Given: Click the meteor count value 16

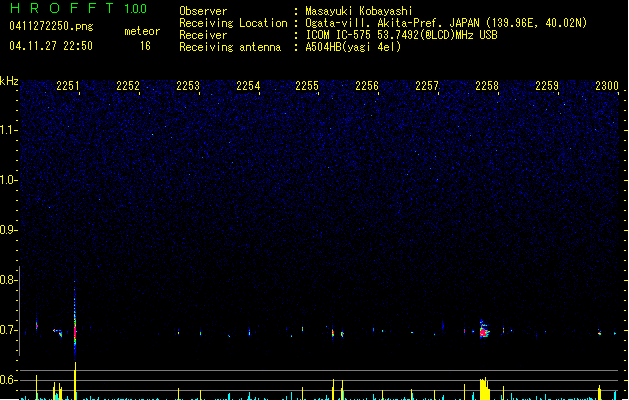Looking at the screenshot, I should pyautogui.click(x=145, y=46).
